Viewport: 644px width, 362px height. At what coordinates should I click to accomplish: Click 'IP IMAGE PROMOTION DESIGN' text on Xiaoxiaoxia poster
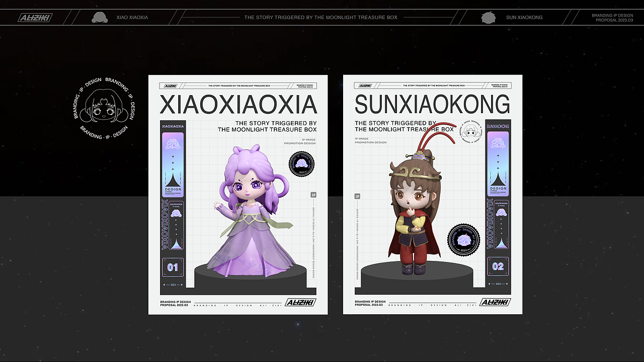point(300,141)
